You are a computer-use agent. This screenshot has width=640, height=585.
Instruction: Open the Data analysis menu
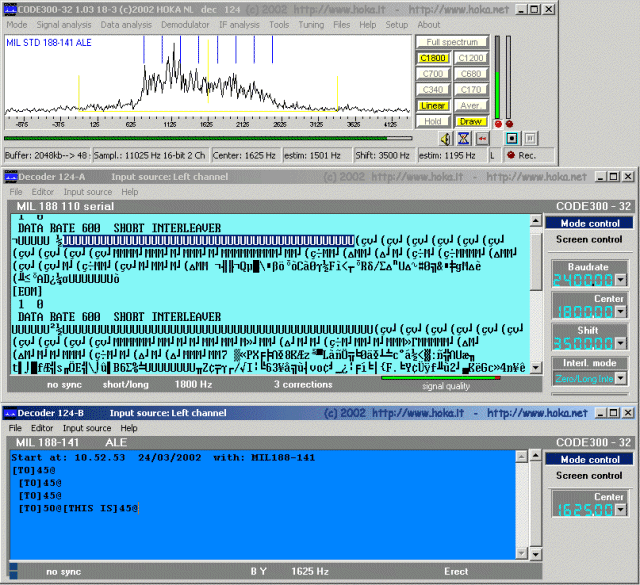pos(126,25)
